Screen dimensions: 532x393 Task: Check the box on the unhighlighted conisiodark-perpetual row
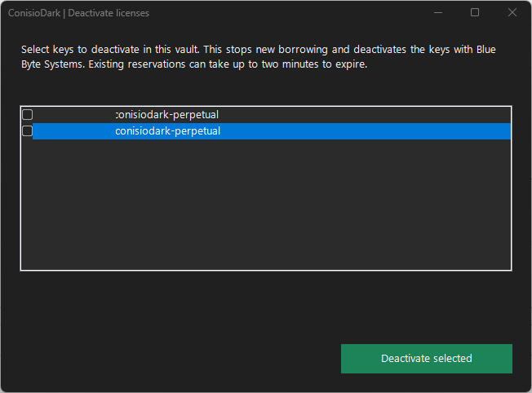pos(28,115)
